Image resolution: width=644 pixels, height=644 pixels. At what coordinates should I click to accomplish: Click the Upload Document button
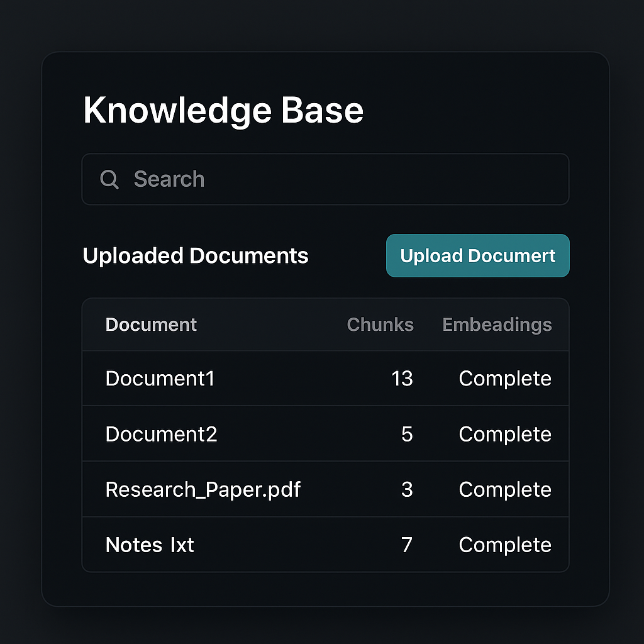[x=478, y=255]
